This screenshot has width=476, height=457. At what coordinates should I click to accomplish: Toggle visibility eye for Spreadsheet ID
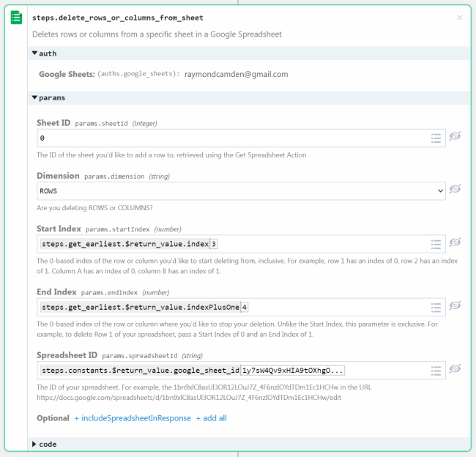click(x=455, y=369)
